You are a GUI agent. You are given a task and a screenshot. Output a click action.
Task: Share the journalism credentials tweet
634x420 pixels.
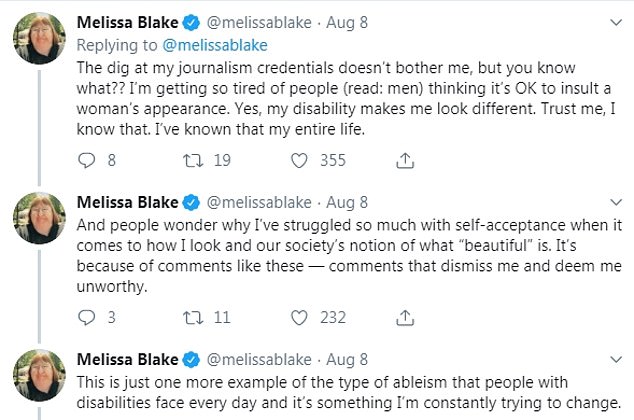tap(406, 158)
